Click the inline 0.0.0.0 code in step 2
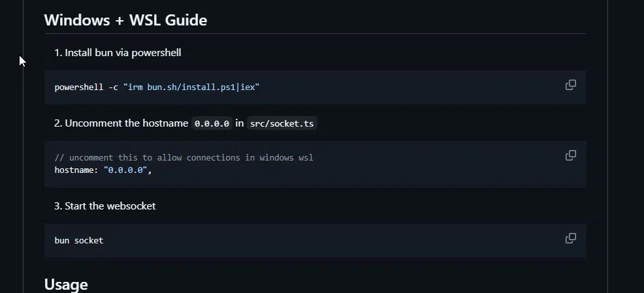 coord(212,123)
